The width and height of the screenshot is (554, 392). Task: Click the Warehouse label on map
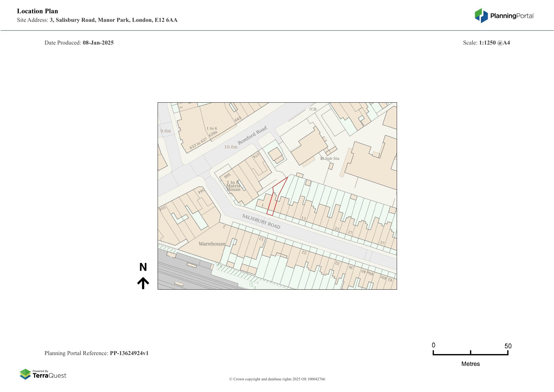point(212,244)
